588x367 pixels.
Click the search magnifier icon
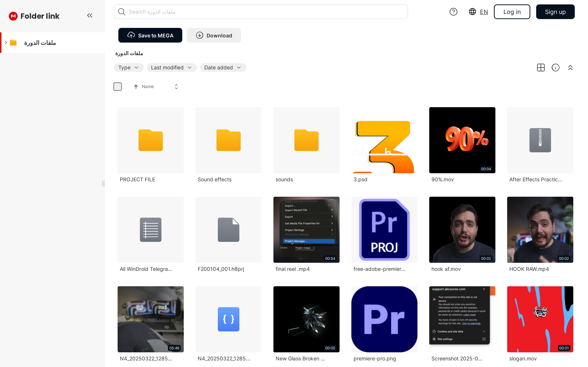click(121, 12)
